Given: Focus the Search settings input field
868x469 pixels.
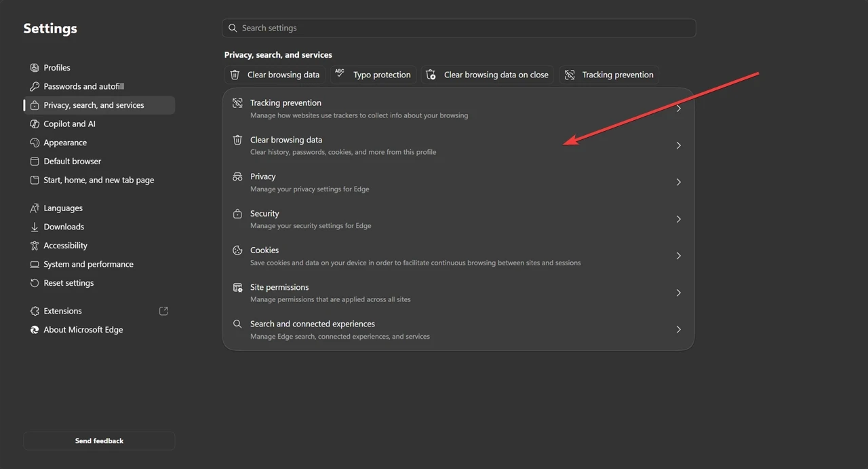Looking at the screenshot, I should pos(459,28).
